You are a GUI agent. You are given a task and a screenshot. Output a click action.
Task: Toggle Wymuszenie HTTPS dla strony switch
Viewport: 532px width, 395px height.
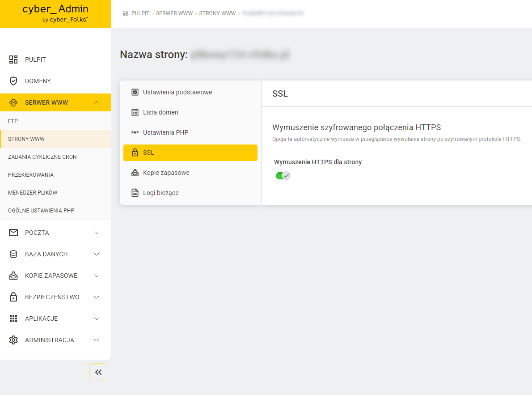pos(283,176)
